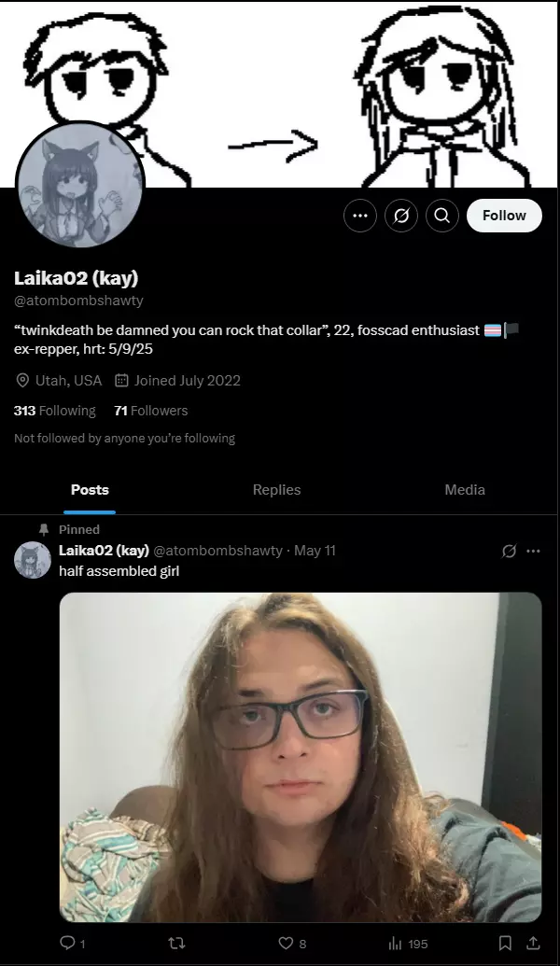The height and width of the screenshot is (966, 560).
Task: Repost the pinned post
Action: coord(175,944)
